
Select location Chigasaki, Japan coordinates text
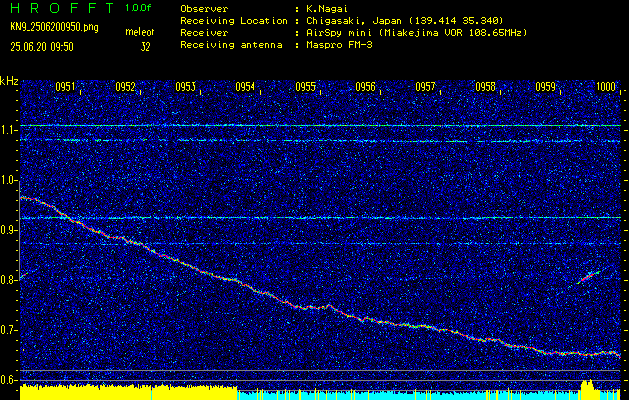404,21
